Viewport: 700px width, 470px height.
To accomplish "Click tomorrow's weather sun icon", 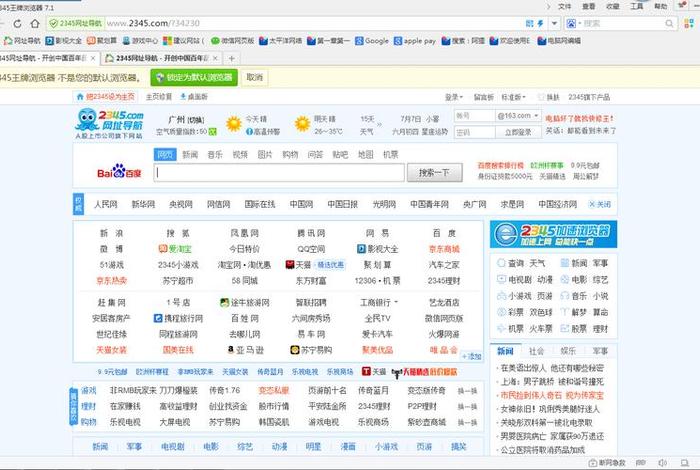I will pos(302,124).
